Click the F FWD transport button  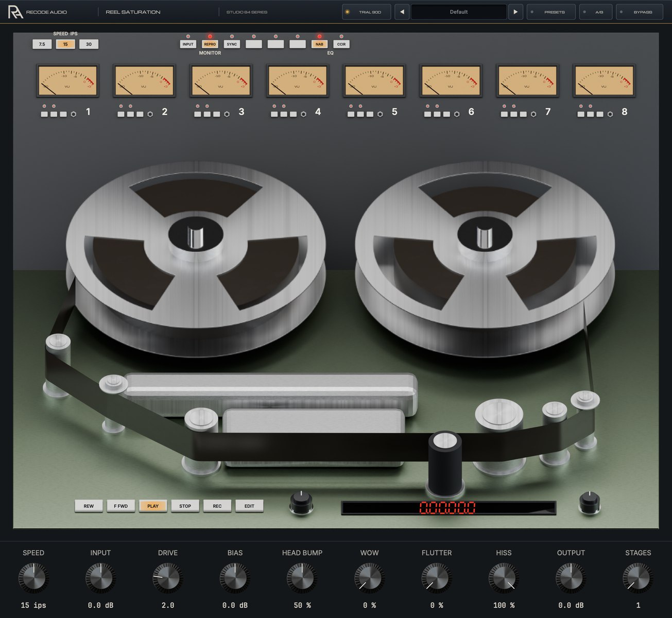tap(121, 506)
